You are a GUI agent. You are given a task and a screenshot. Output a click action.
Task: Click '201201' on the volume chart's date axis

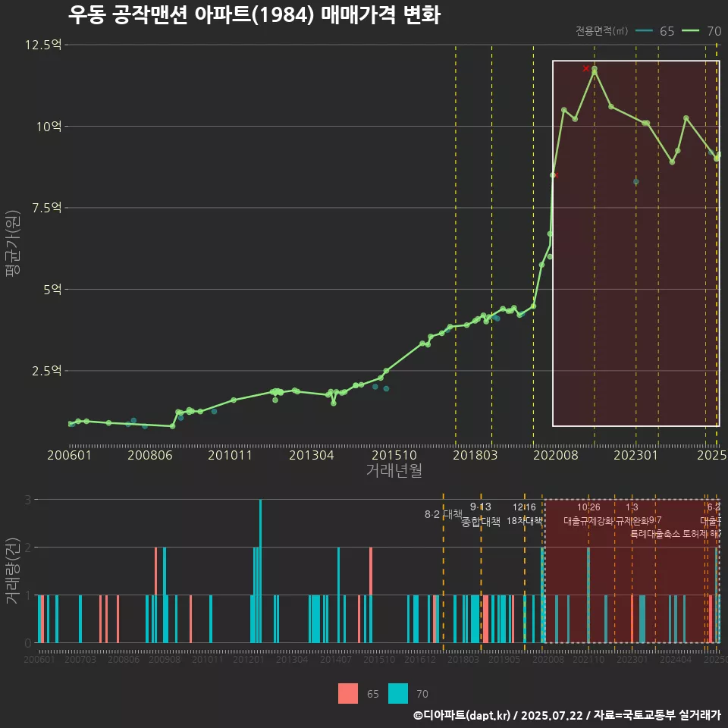pyautogui.click(x=249, y=659)
